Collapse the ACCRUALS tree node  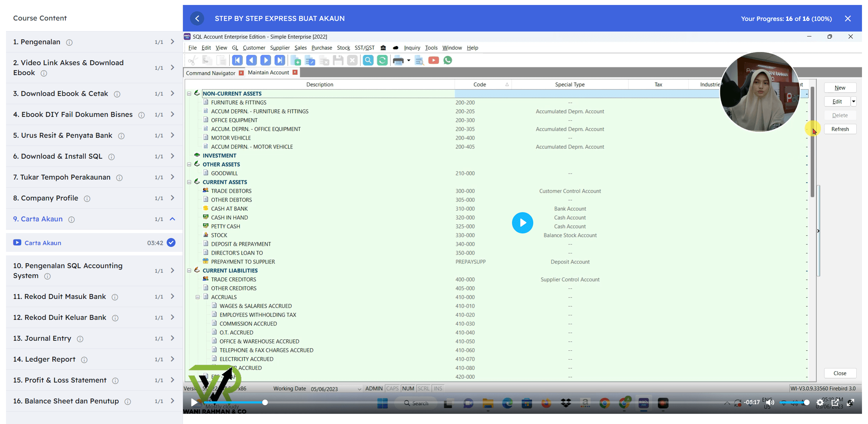(198, 297)
